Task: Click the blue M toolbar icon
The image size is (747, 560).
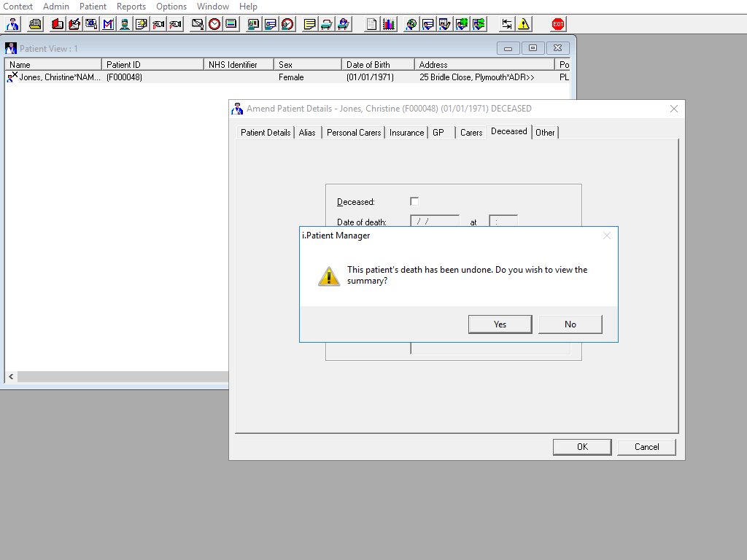Action: (108, 24)
